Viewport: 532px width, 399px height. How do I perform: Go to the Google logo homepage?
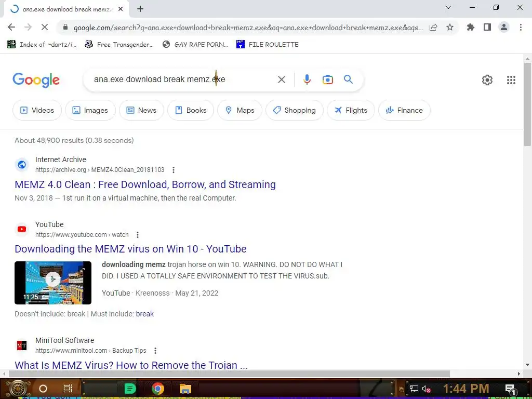[x=36, y=80]
